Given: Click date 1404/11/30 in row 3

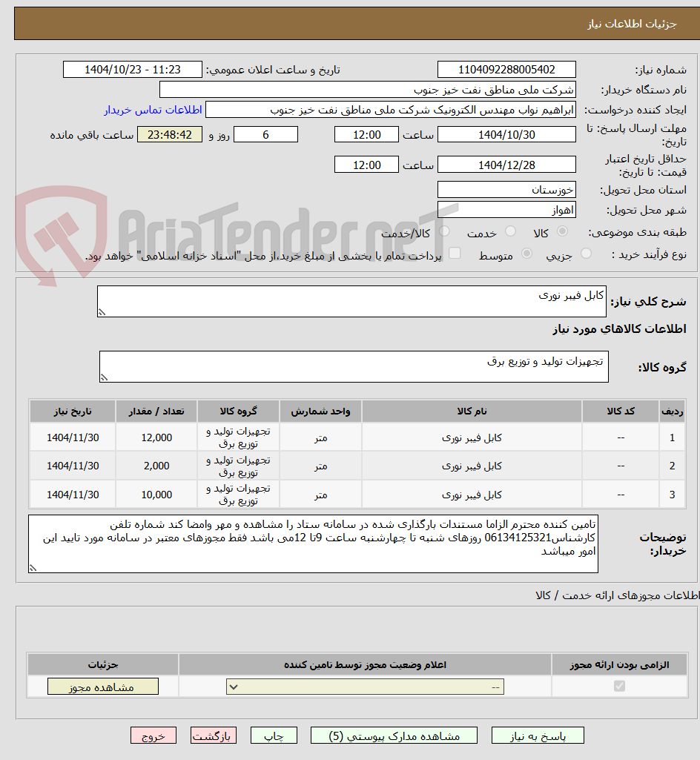Looking at the screenshot, I should click(73, 495).
